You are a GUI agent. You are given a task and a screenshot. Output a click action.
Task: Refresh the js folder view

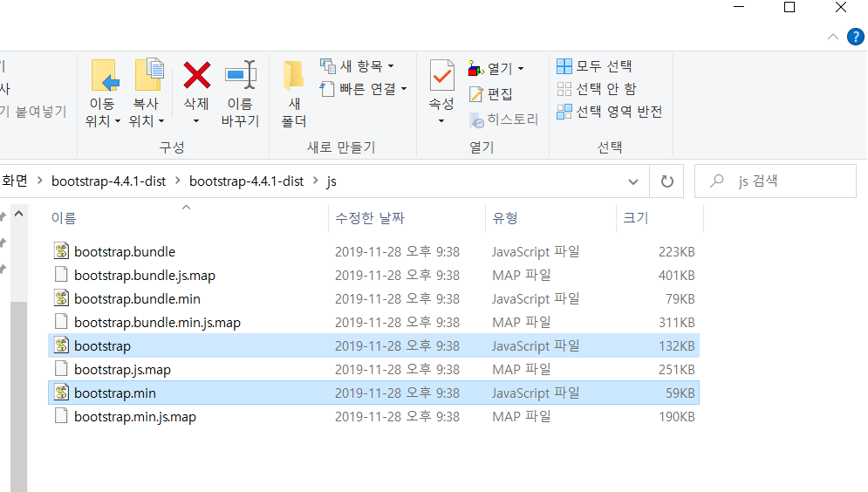coord(667,181)
